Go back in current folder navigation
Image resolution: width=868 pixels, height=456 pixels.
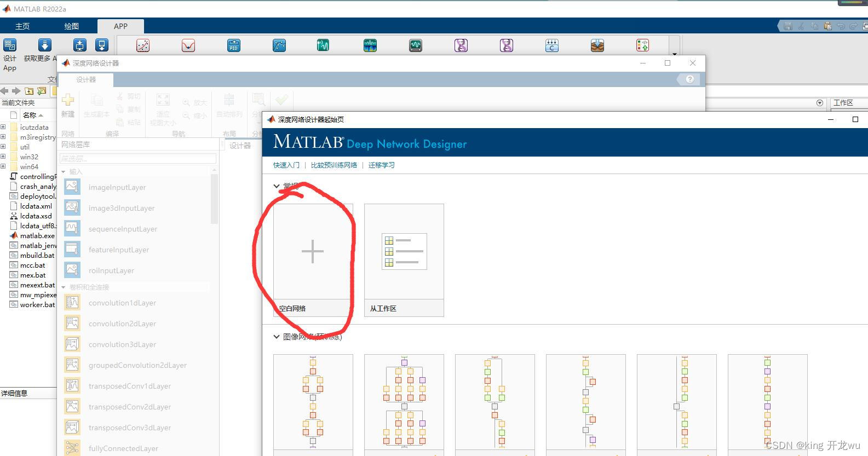pyautogui.click(x=4, y=91)
